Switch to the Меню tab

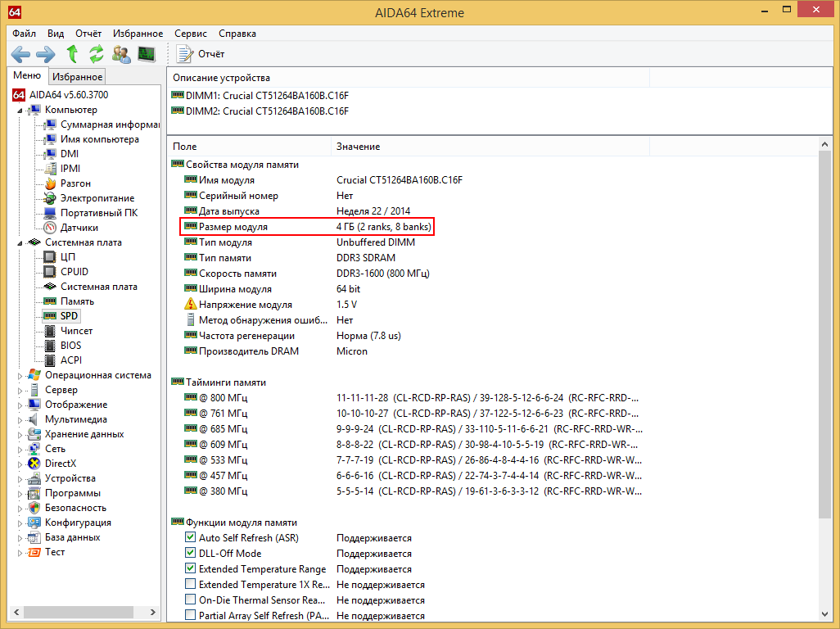pos(27,75)
